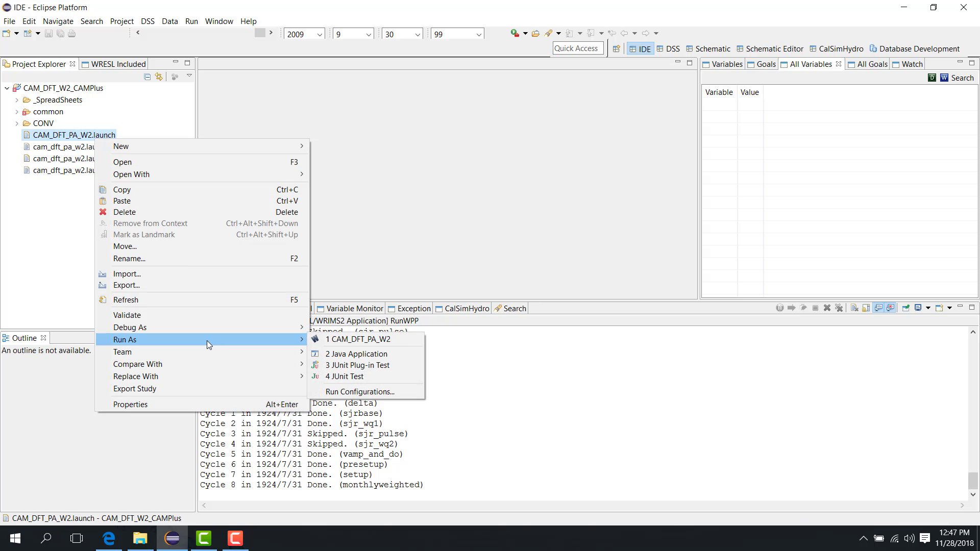Click Export Study in the context menu
This screenshot has width=980, height=551.
click(x=202, y=389)
